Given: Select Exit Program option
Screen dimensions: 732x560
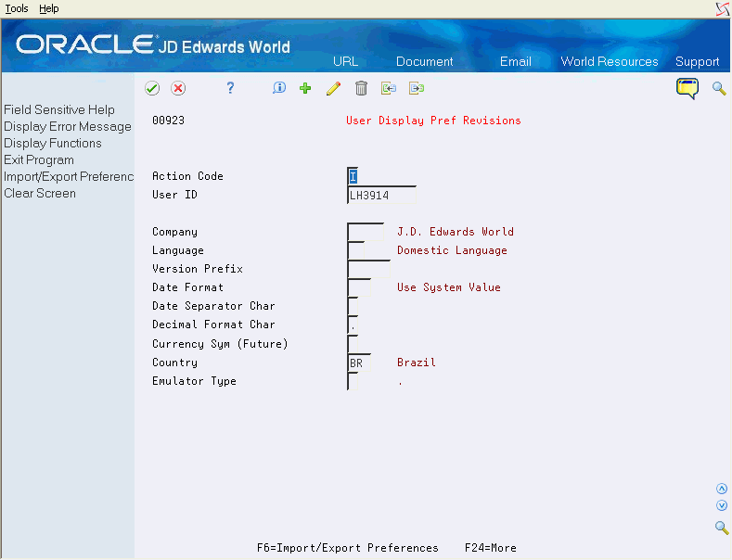Looking at the screenshot, I should [39, 160].
